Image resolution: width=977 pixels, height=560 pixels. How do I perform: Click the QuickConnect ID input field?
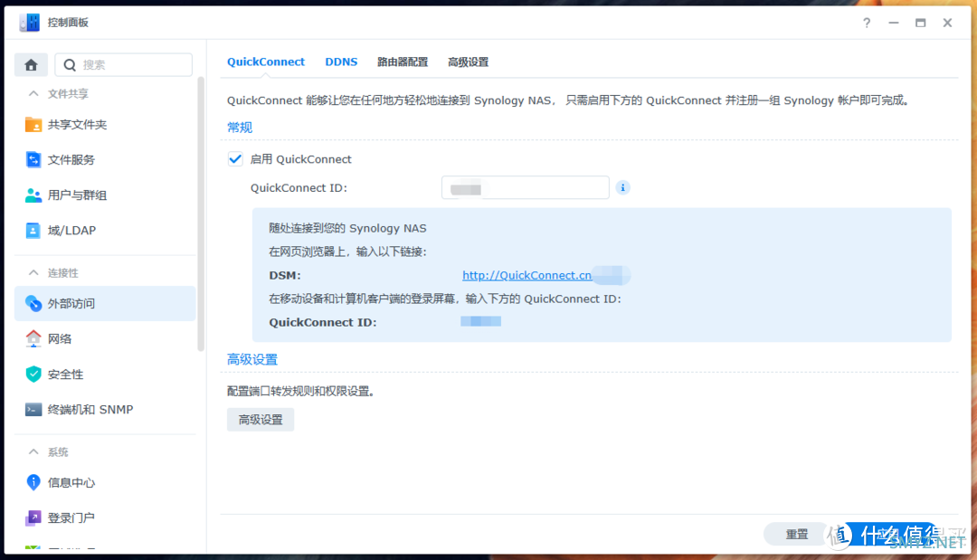click(526, 187)
